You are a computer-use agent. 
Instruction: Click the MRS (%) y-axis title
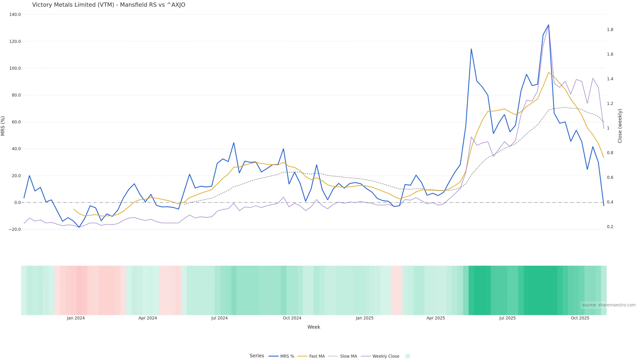pos(3,126)
